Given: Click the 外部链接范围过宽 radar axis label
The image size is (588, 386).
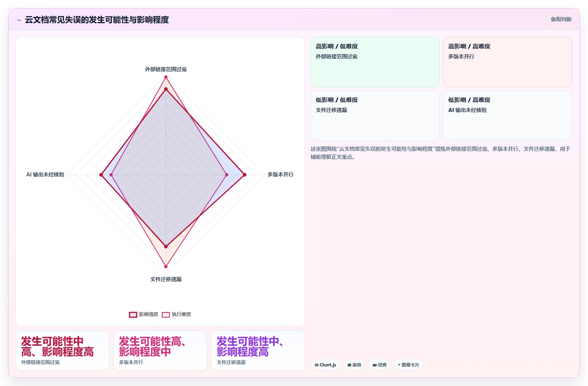Looking at the screenshot, I should coord(166,69).
